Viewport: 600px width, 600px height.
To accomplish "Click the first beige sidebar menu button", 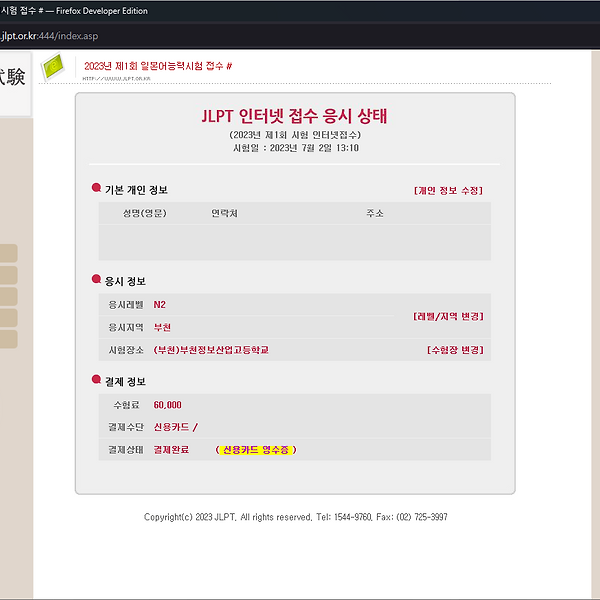I will pos(8,253).
